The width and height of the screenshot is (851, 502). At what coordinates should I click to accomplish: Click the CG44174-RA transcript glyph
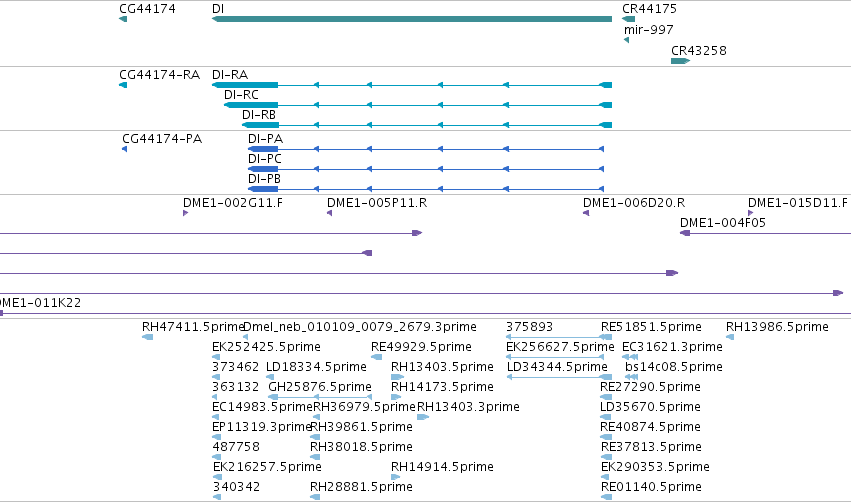(123, 85)
